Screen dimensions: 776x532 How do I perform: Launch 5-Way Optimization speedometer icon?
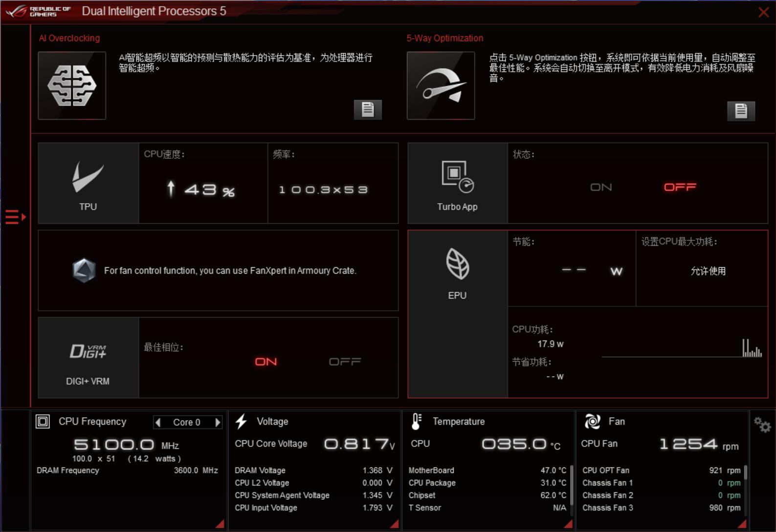point(441,85)
